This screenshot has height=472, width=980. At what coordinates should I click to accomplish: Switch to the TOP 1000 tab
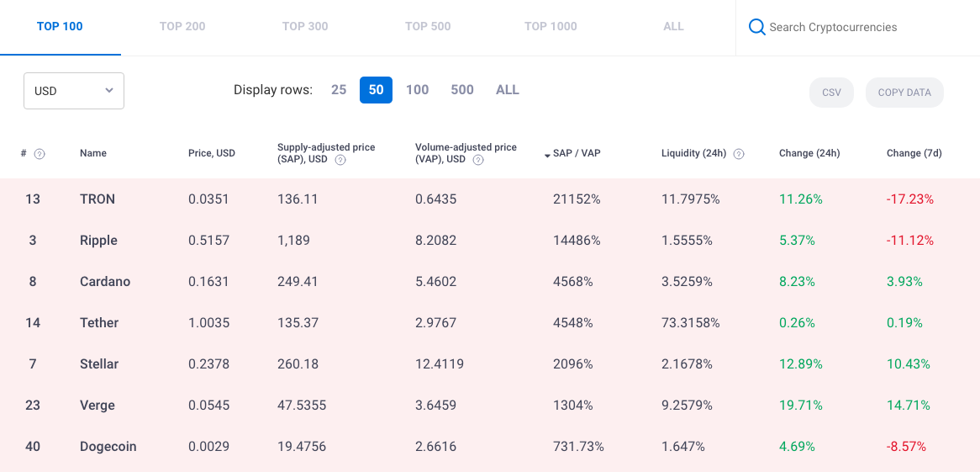[551, 27]
